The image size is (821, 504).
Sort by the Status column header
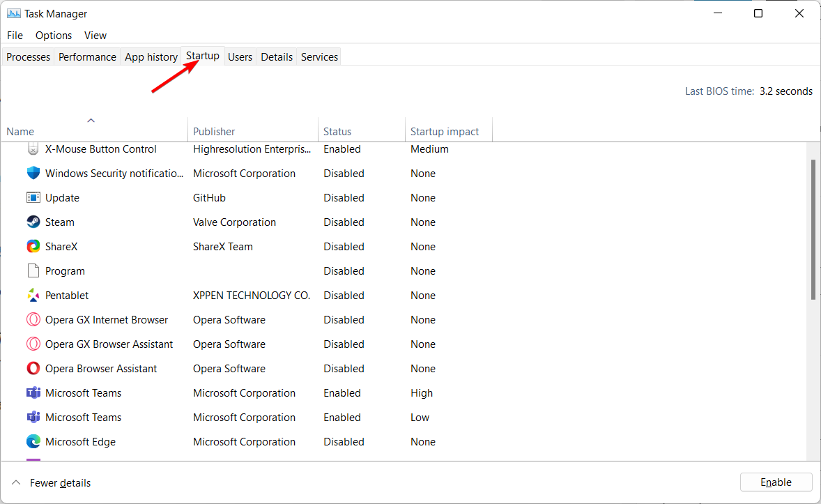pyautogui.click(x=362, y=131)
